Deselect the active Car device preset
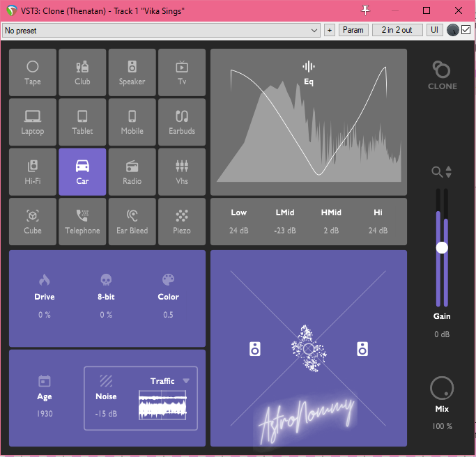Viewport: 476px width, 457px height. [x=82, y=172]
